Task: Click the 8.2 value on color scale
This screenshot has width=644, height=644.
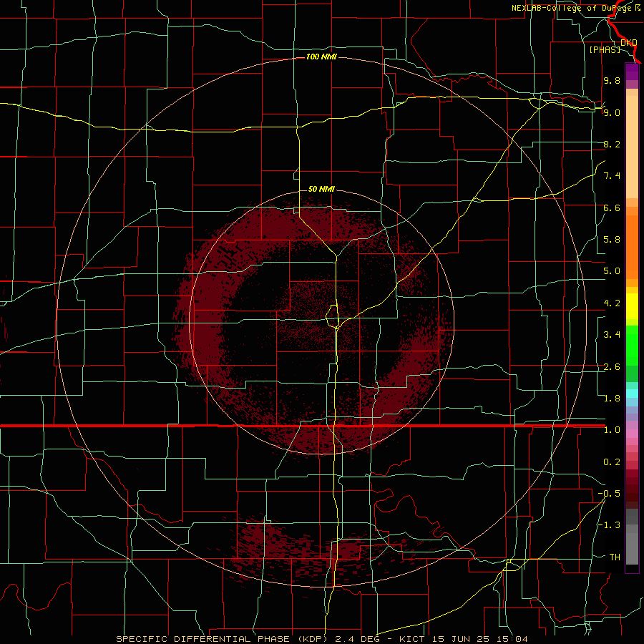Action: [612, 144]
